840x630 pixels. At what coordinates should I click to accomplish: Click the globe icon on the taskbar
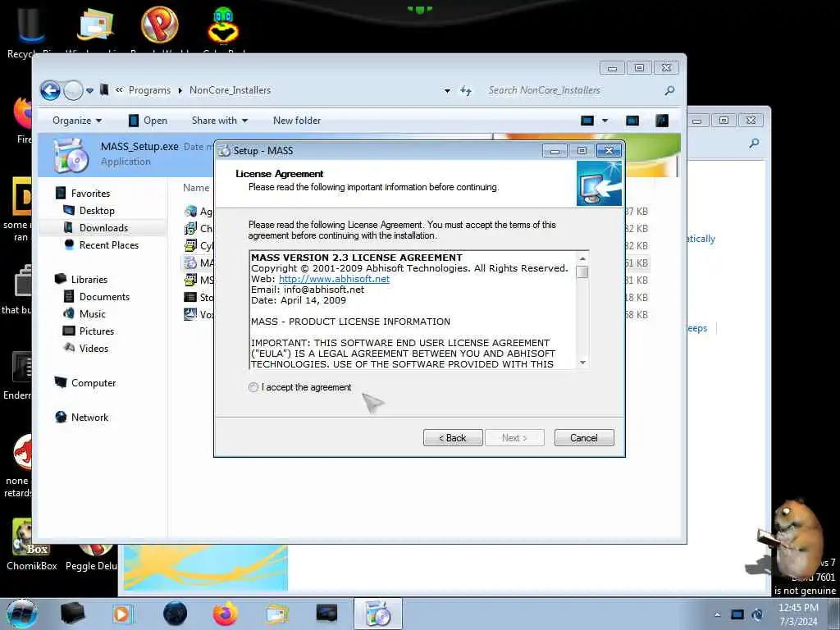pos(176,614)
